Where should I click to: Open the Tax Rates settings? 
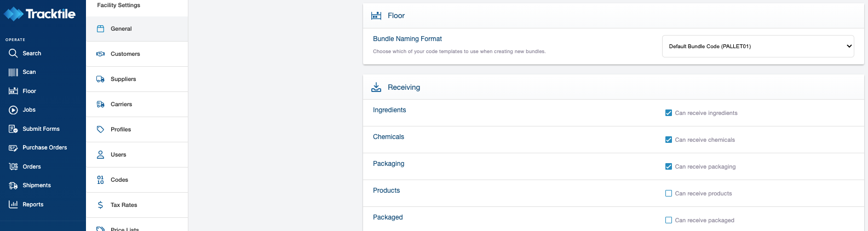coord(124,205)
